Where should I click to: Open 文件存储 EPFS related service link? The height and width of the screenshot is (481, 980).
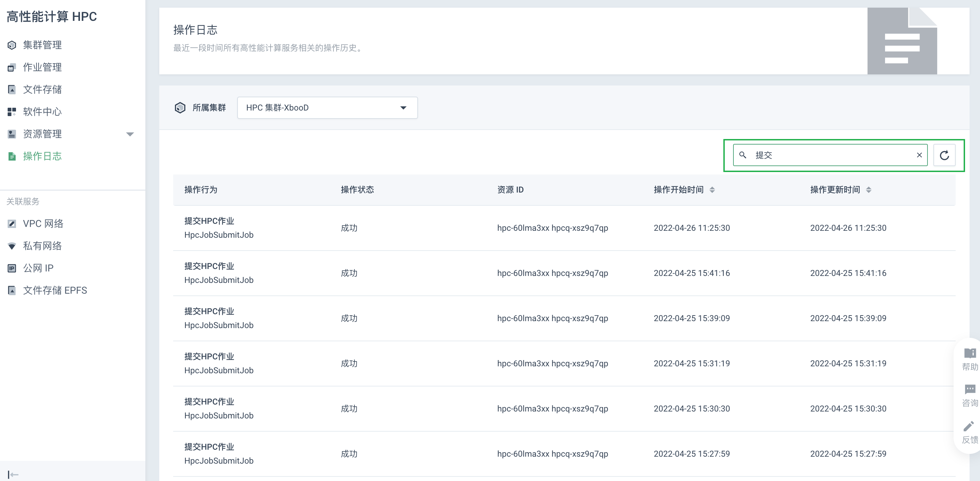[55, 291]
